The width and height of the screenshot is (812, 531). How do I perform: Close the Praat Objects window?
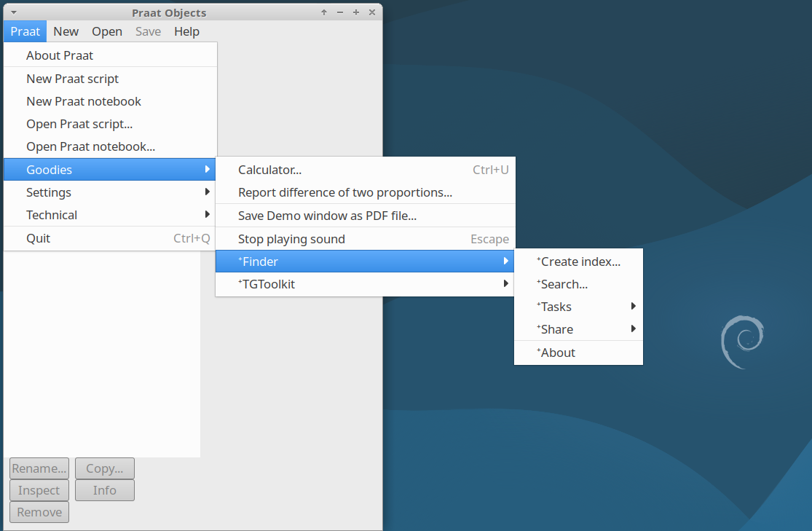point(372,12)
